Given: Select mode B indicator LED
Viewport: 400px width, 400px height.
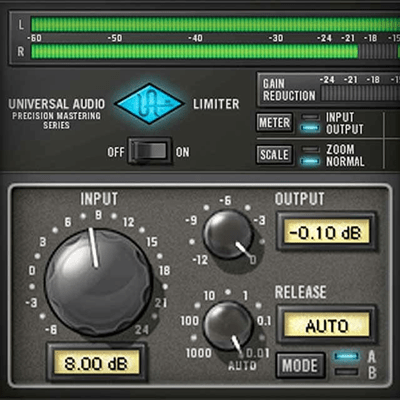Looking at the screenshot, I should (x=347, y=371).
